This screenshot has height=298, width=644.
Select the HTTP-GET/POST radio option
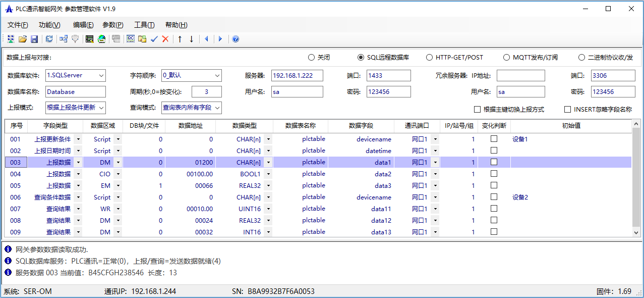pyautogui.click(x=430, y=58)
